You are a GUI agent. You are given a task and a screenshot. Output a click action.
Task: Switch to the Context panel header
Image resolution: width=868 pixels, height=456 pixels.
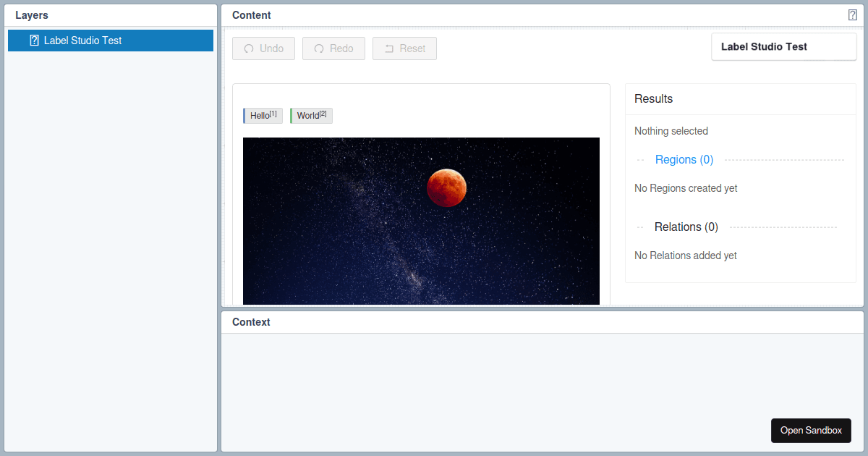click(250, 321)
